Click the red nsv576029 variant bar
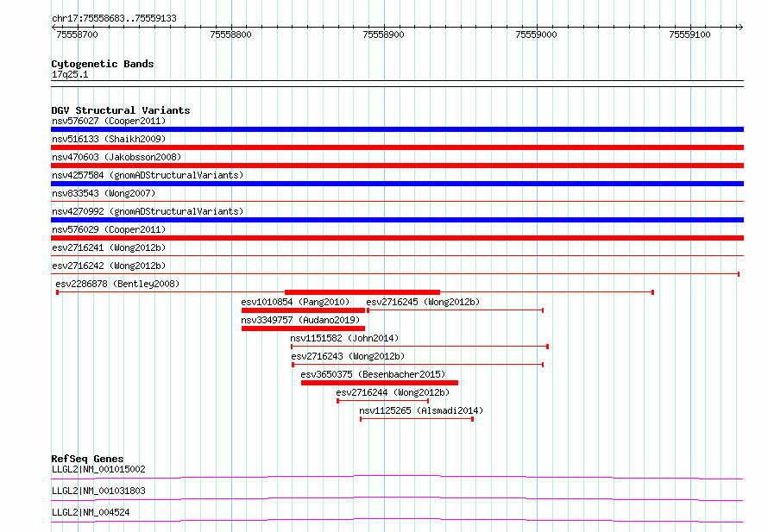 (397, 238)
